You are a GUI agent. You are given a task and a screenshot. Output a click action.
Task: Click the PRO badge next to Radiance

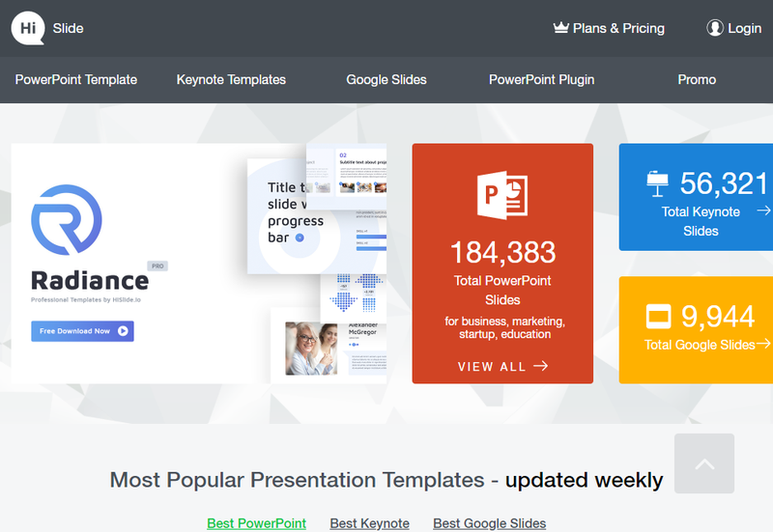click(157, 266)
